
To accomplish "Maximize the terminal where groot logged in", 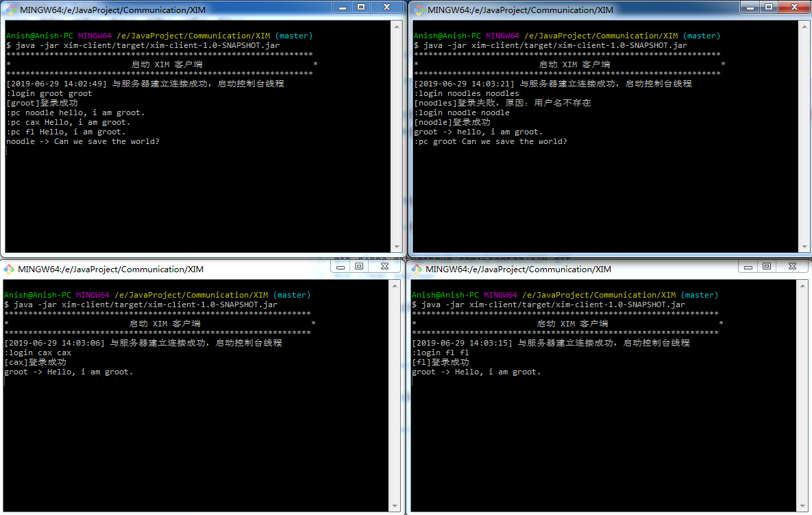I will point(362,8).
